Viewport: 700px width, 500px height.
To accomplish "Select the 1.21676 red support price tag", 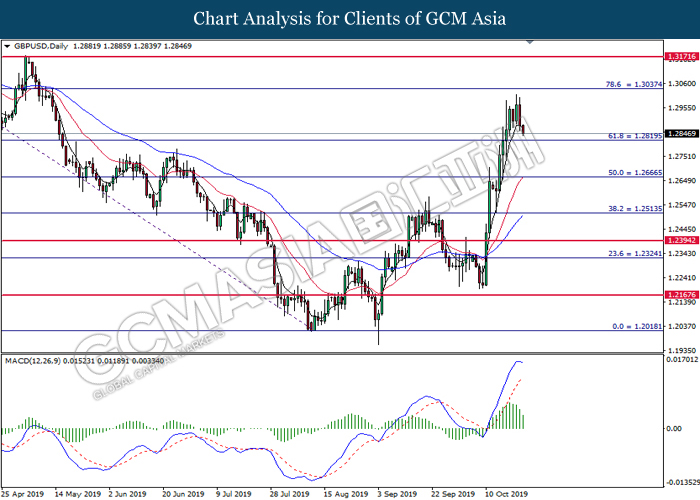I will (682, 295).
